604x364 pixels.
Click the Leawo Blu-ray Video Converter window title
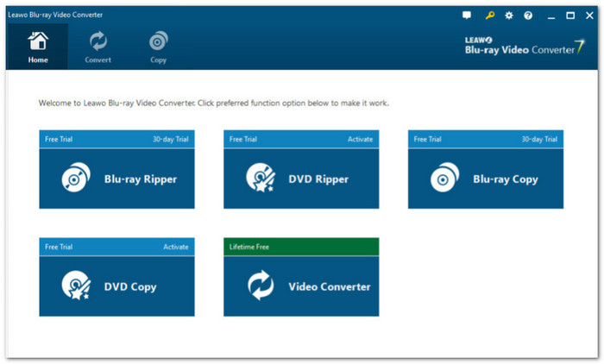[x=55, y=15]
